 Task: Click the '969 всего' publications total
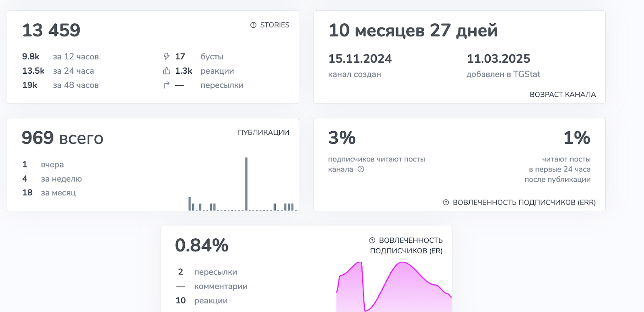click(62, 138)
